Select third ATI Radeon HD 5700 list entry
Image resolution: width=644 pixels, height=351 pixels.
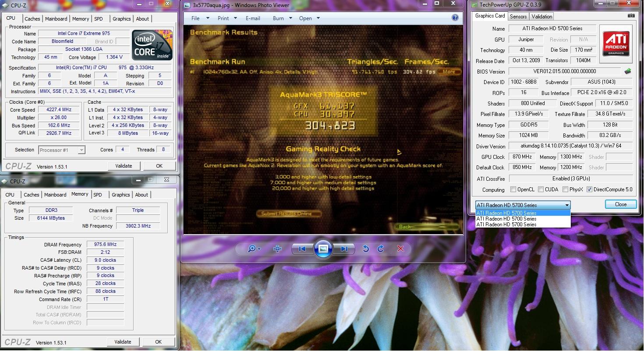coord(523,225)
